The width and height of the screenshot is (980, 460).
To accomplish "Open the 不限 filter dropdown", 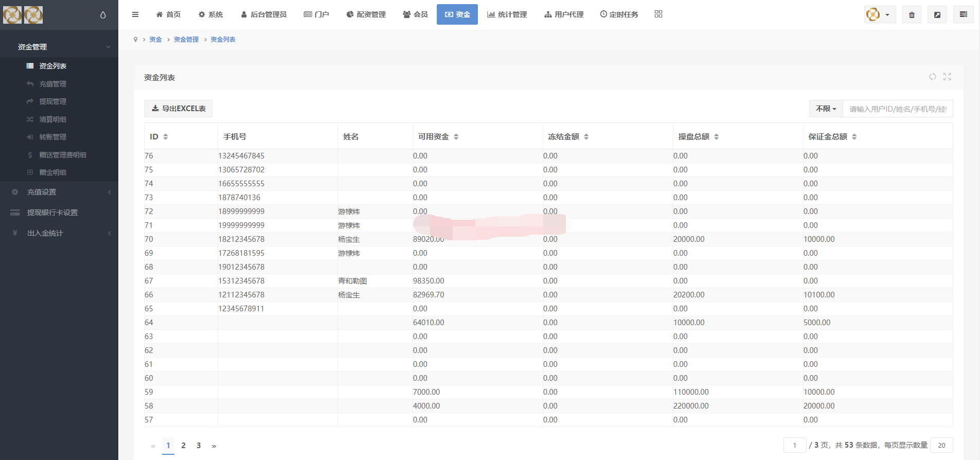I will click(826, 109).
